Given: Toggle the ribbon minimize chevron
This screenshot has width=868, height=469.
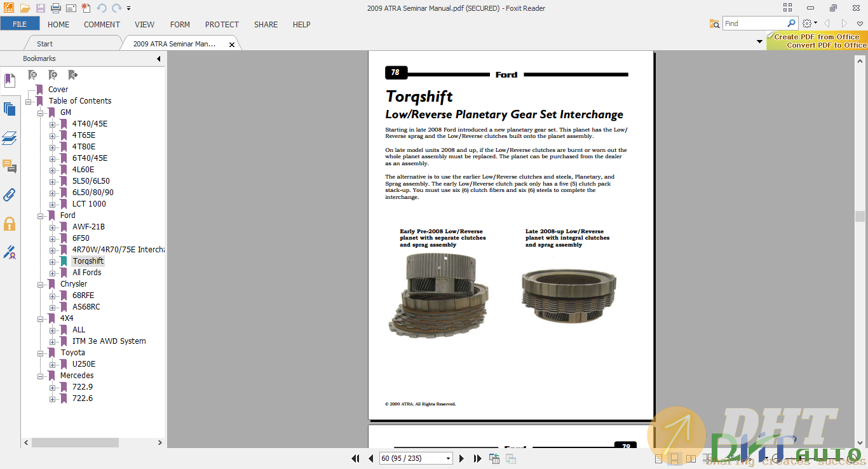Looking at the screenshot, I should pyautogui.click(x=860, y=24).
